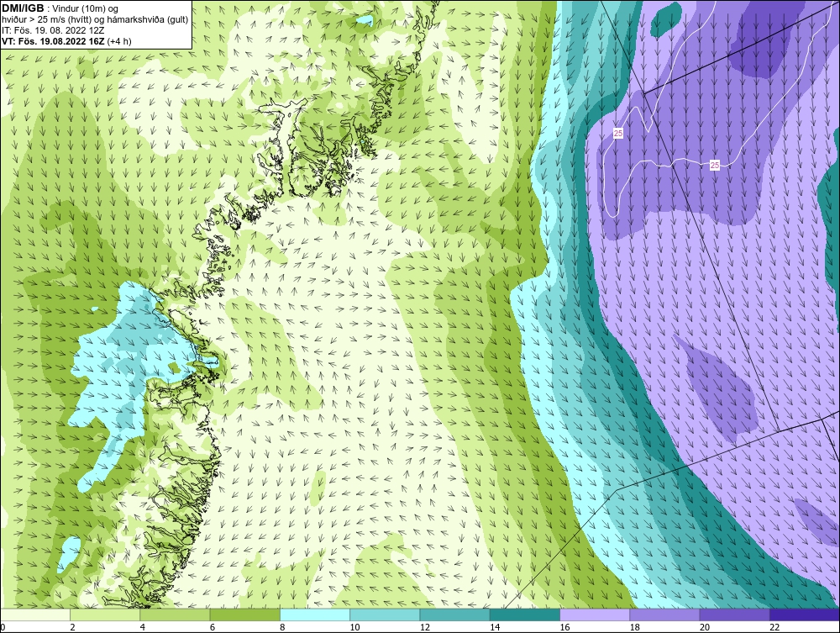
Task: Pick the 8–10 m/s light cyan legend swatch
Action: 315,615
